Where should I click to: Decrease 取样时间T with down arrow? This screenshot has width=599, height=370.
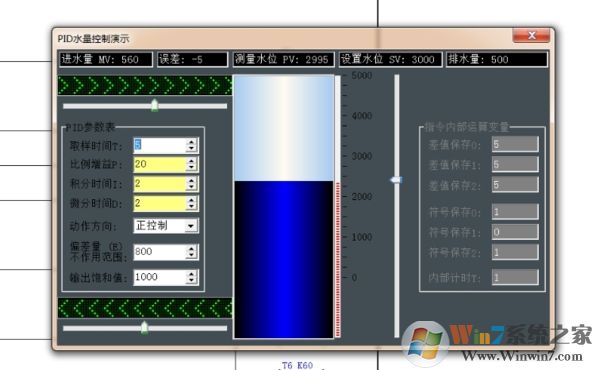click(191, 149)
